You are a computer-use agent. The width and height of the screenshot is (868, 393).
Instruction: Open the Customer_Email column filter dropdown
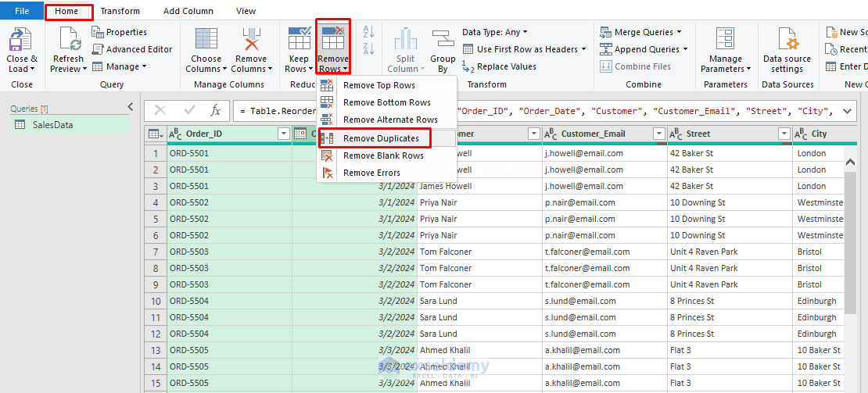click(659, 134)
